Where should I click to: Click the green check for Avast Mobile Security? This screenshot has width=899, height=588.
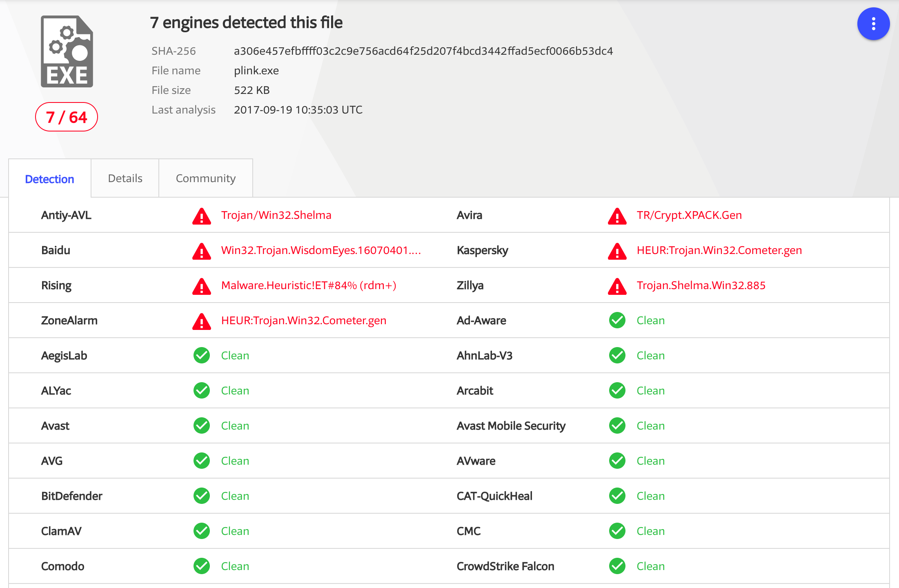(x=617, y=426)
